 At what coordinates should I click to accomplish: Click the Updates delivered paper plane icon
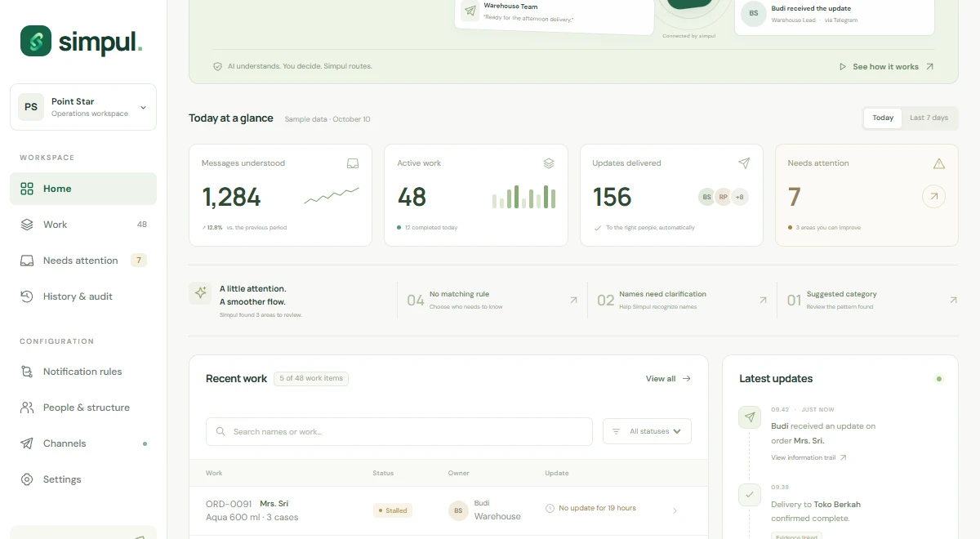(x=744, y=163)
